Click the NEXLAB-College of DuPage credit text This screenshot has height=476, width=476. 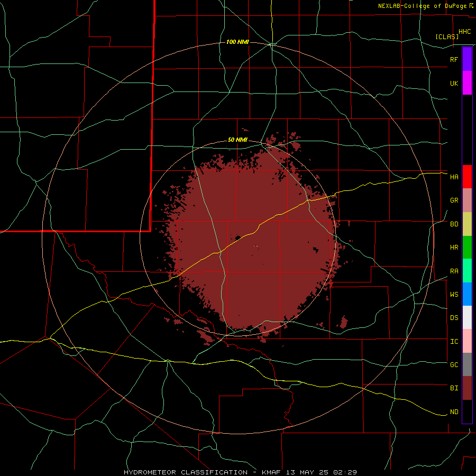point(423,6)
